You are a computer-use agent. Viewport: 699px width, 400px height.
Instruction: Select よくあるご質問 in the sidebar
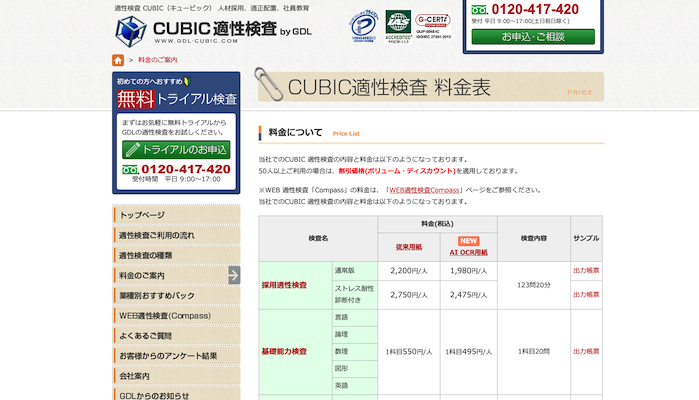[176, 335]
